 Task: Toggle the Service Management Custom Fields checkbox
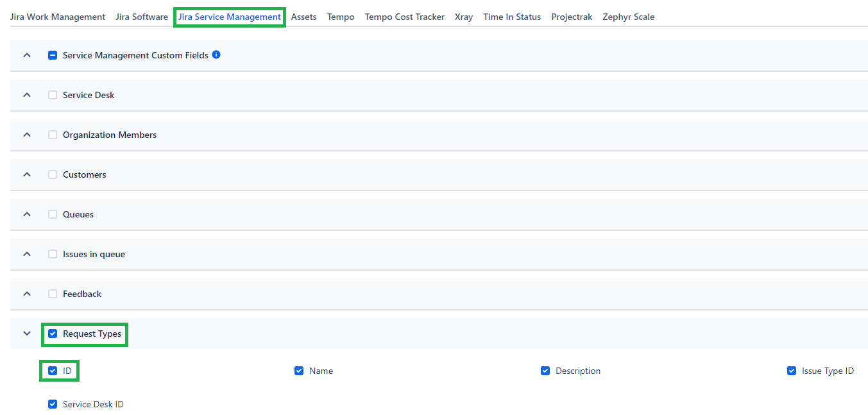point(53,56)
